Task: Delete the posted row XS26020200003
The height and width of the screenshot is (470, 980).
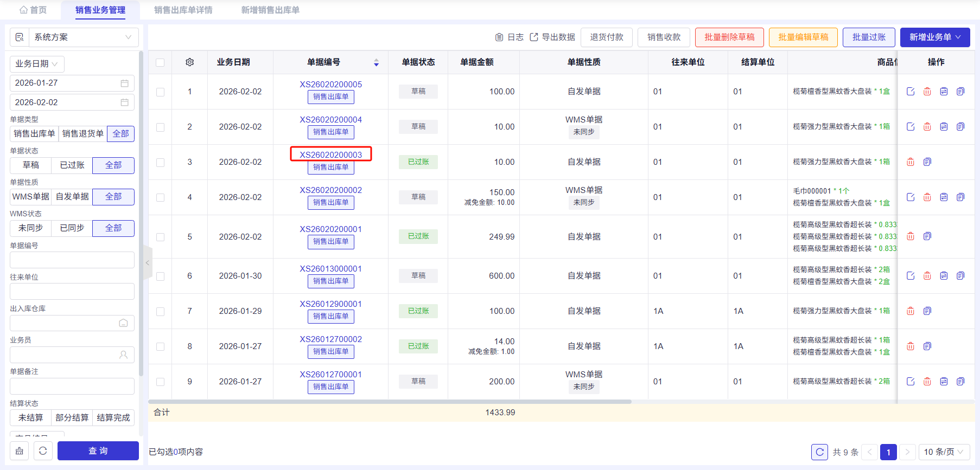Action: point(911,162)
